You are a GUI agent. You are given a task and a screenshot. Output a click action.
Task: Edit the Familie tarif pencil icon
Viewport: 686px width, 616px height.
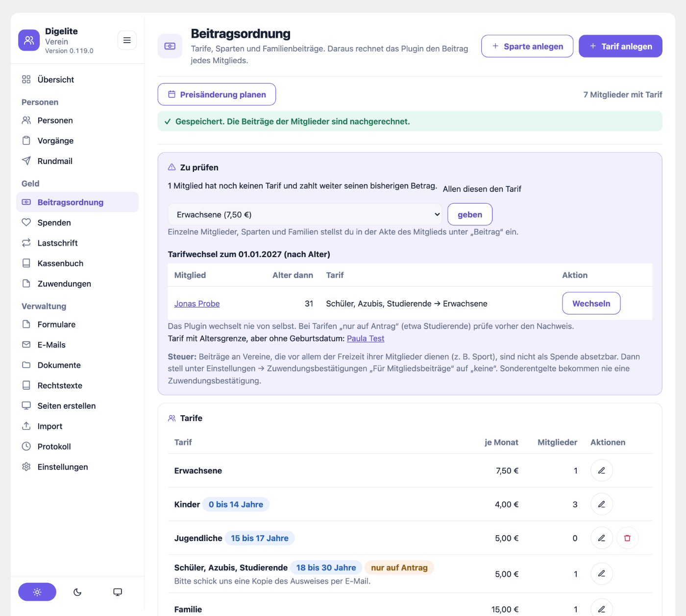602,609
